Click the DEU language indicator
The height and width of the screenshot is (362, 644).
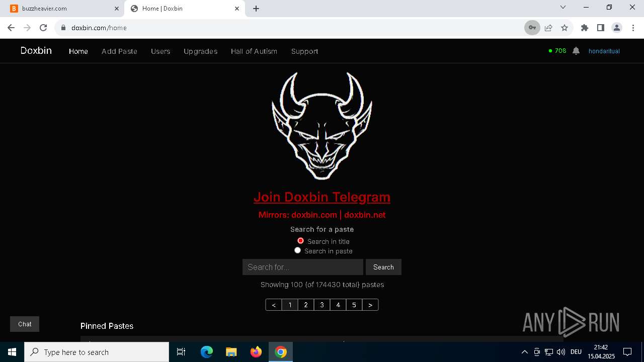pos(576,352)
